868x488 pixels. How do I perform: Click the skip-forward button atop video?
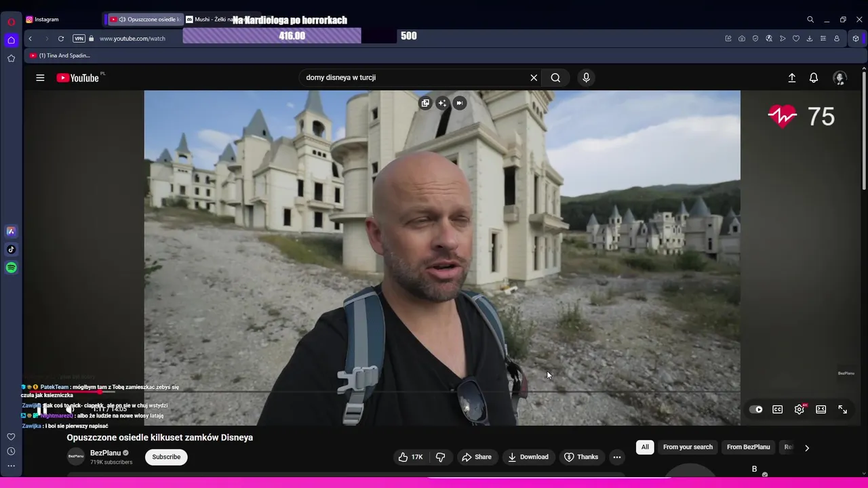459,103
